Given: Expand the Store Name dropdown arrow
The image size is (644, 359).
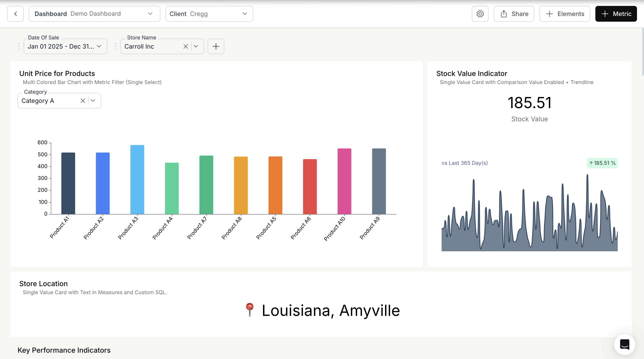Looking at the screenshot, I should pyautogui.click(x=196, y=46).
